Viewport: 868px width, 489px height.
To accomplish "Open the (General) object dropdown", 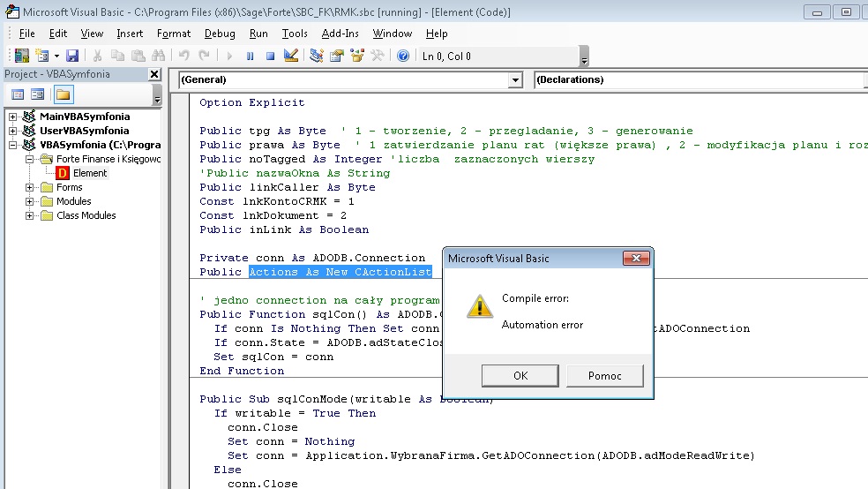I will (x=515, y=80).
